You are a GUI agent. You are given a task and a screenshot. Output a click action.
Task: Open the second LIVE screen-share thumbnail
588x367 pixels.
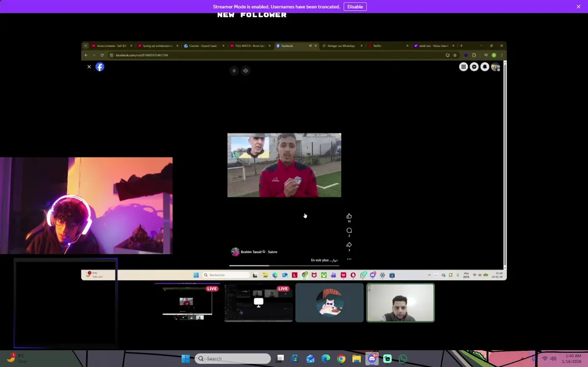coord(258,302)
